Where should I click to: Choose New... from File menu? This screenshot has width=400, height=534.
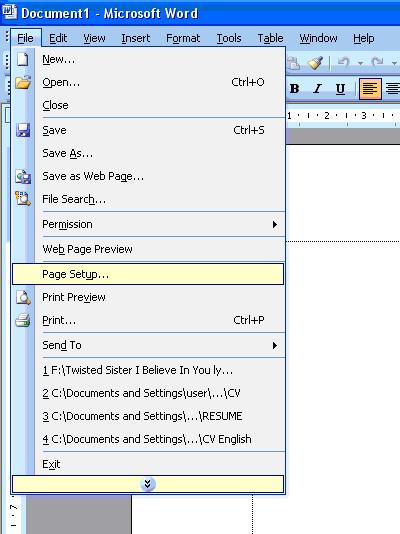[148, 59]
